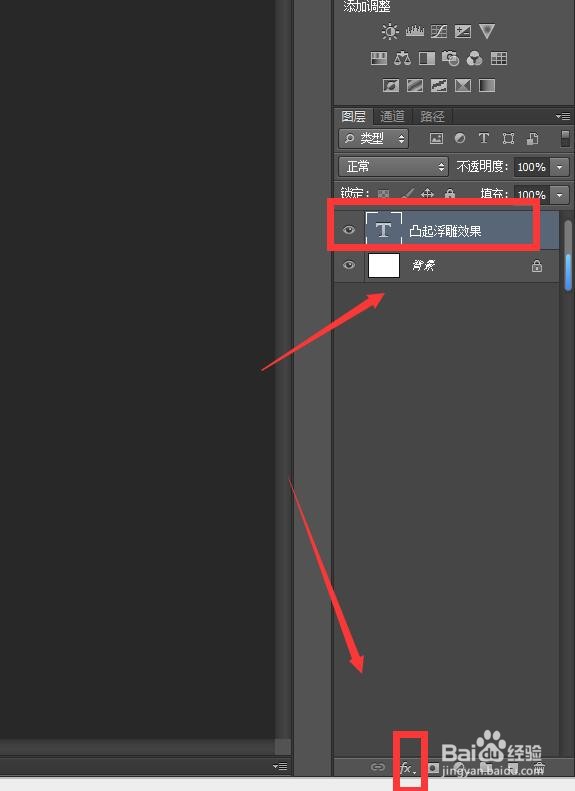Image resolution: width=575 pixels, height=791 pixels.
Task: Open the 填充 fill slider arrow
Action: coord(560,195)
